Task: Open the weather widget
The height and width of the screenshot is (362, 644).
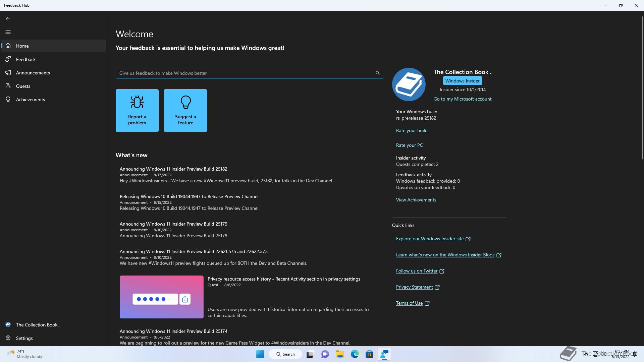Action: tap(25, 354)
